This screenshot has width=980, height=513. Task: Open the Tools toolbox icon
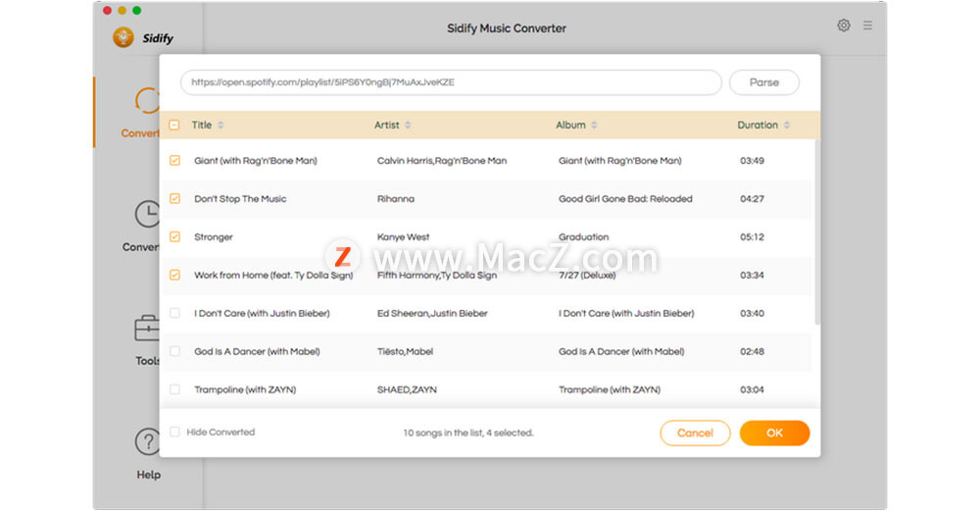[148, 328]
